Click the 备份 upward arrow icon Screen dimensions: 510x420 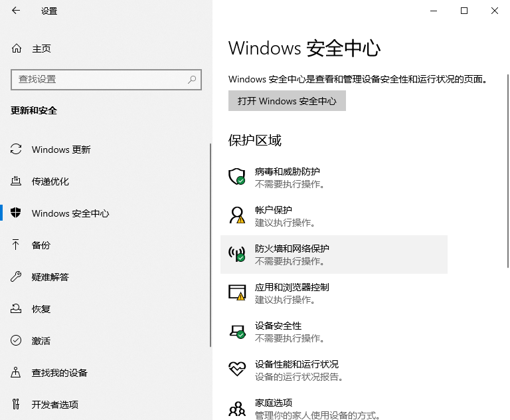pos(16,245)
